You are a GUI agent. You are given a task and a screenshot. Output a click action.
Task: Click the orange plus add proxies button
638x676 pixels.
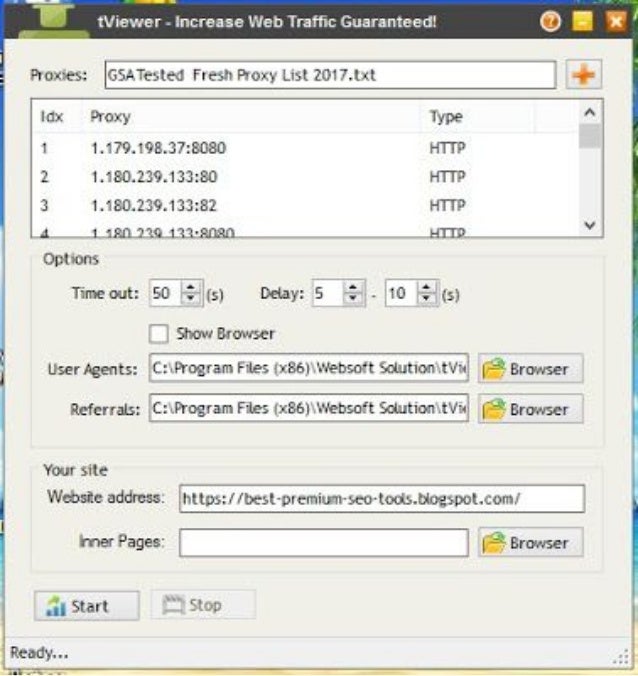pyautogui.click(x=584, y=75)
